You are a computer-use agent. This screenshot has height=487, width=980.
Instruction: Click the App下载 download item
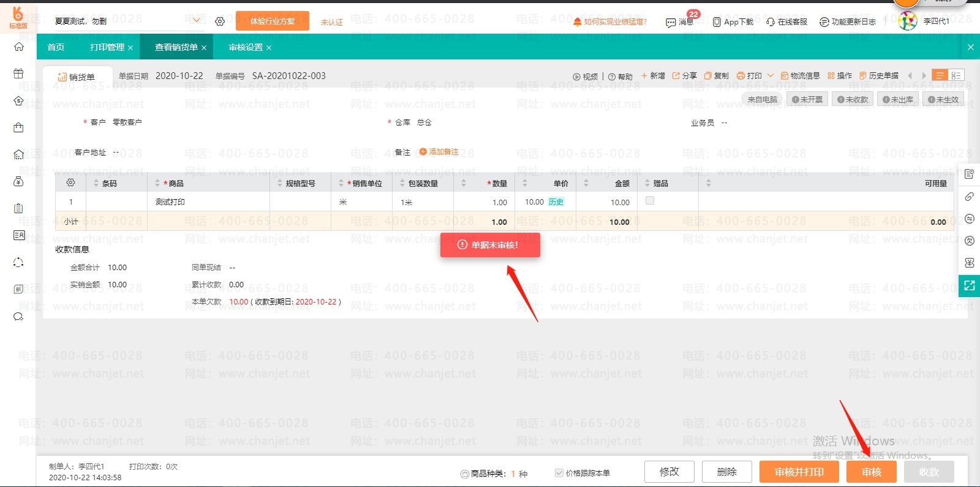(x=733, y=22)
